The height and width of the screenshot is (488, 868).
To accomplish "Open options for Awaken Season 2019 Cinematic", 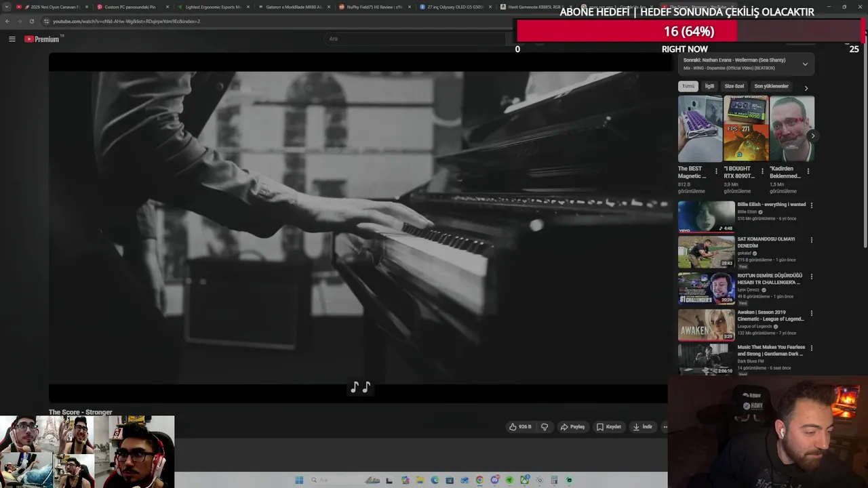I will point(812,313).
